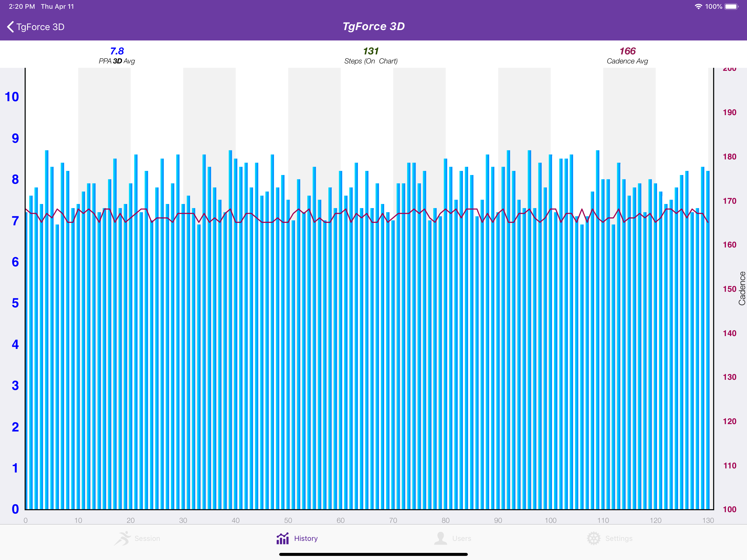Tap the step axis label 20
Screen dimensions: 747x560
pos(131,520)
